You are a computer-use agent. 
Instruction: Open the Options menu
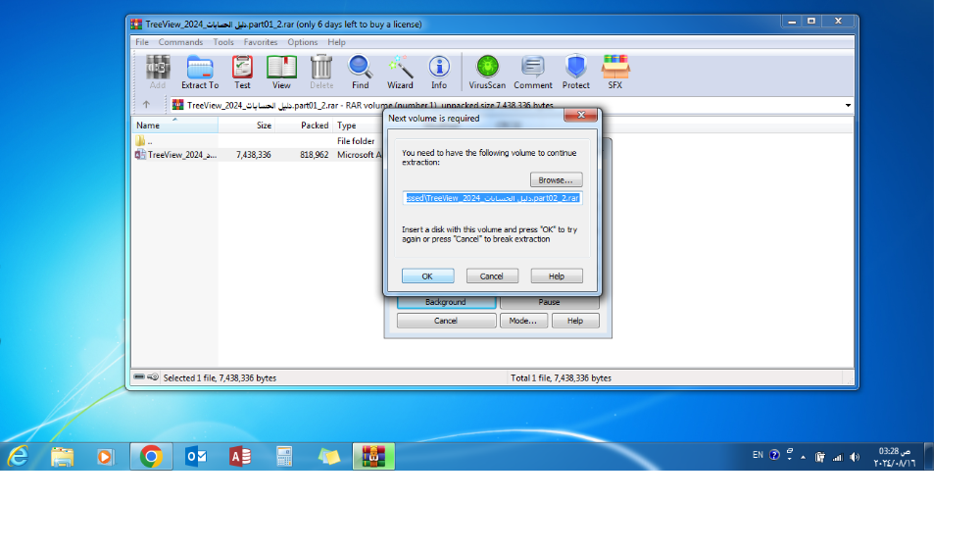[x=303, y=42]
